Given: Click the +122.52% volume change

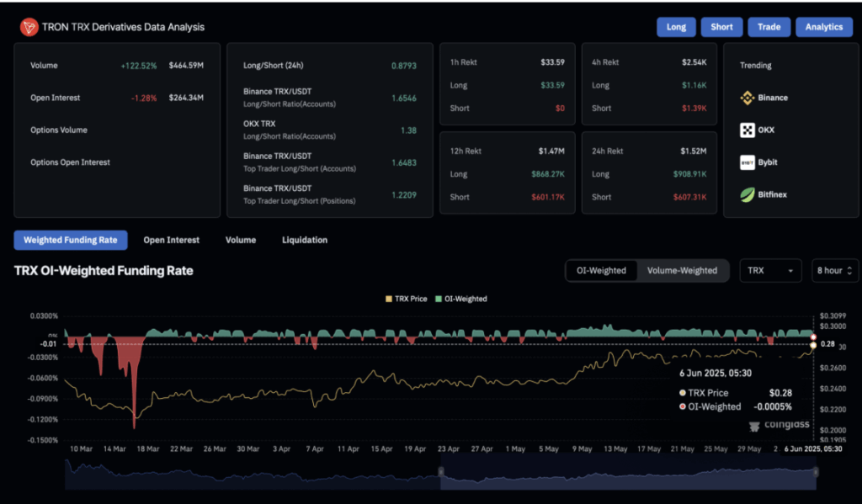Looking at the screenshot, I should point(139,66).
